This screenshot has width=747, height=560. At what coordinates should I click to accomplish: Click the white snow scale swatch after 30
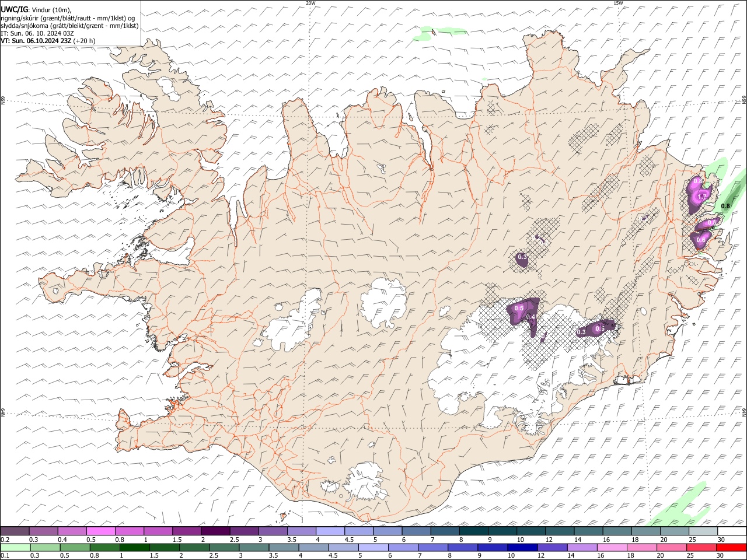click(x=731, y=531)
